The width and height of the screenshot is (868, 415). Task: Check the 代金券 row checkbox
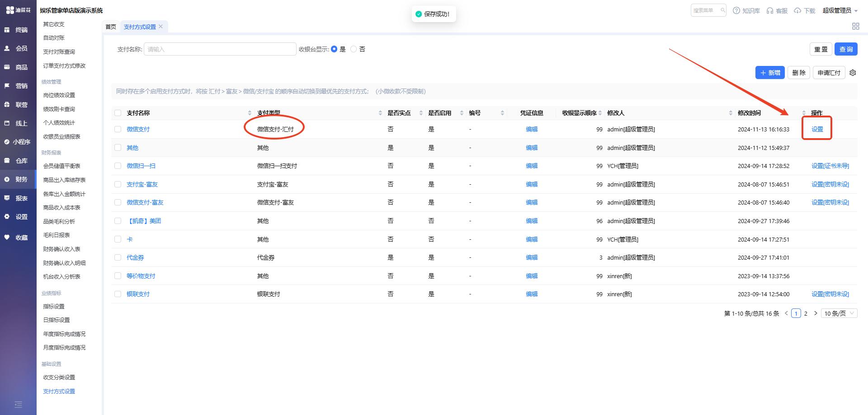[118, 257]
